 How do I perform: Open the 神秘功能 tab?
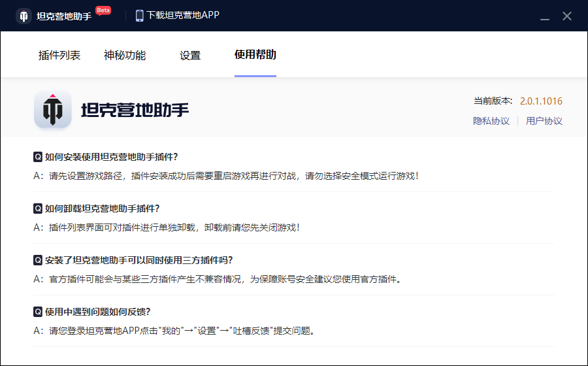click(x=125, y=55)
